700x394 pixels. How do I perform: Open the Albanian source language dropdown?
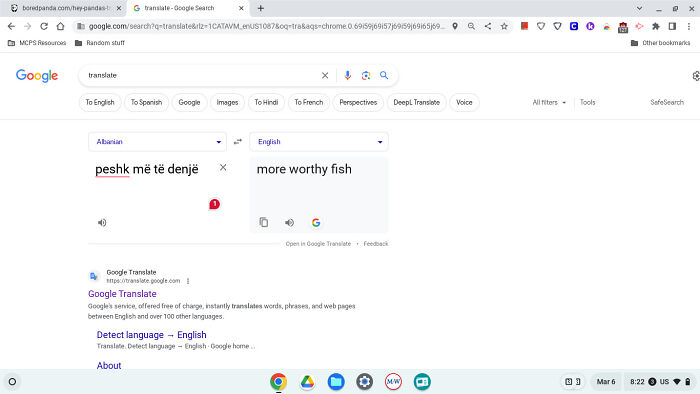[158, 141]
